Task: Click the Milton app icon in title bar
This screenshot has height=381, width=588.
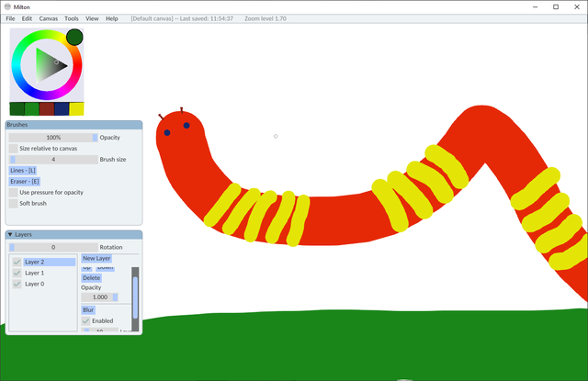Action: [x=8, y=6]
